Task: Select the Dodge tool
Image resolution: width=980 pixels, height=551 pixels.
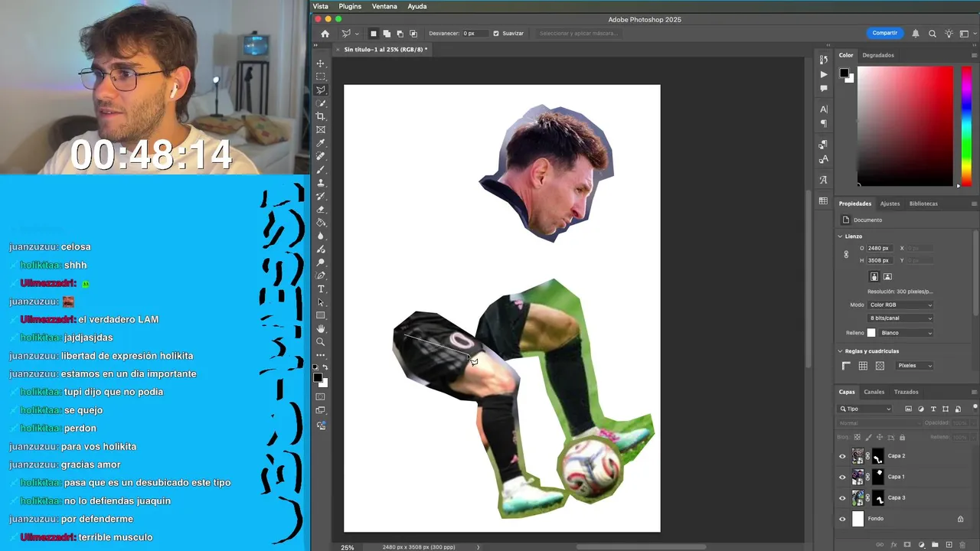Action: click(x=321, y=262)
